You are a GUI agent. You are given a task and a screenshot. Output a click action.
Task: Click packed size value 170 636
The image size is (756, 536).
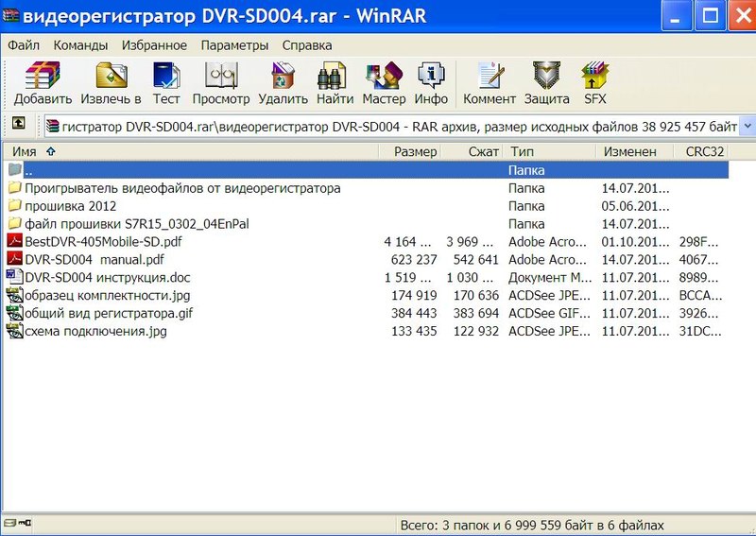coord(475,295)
